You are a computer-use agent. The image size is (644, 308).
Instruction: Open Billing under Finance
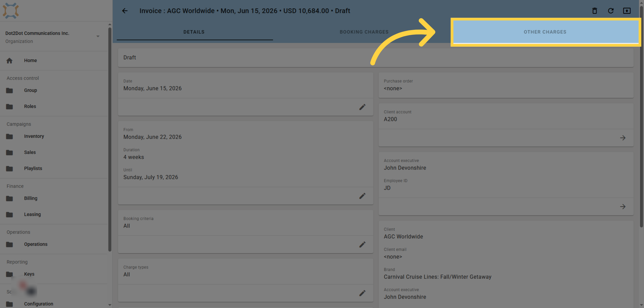(x=31, y=198)
